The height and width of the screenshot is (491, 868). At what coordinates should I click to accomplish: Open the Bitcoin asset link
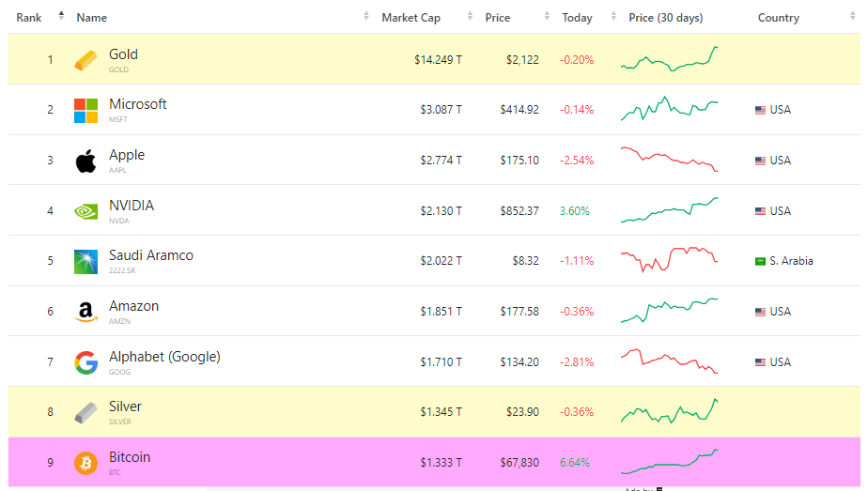[x=130, y=456]
